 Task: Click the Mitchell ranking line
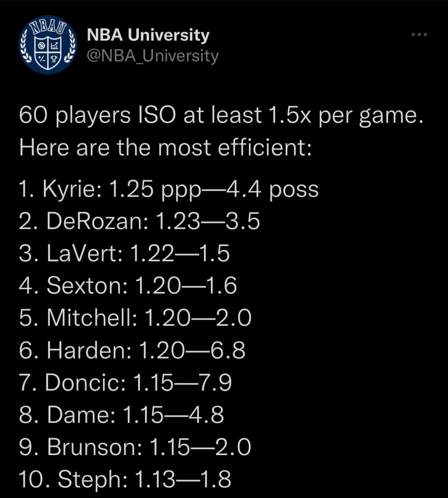[x=135, y=317]
